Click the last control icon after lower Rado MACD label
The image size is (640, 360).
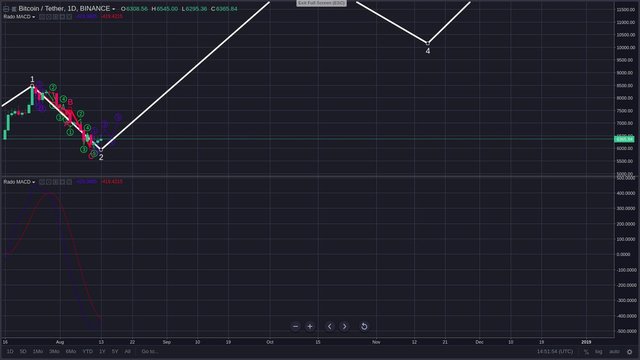tap(69, 182)
